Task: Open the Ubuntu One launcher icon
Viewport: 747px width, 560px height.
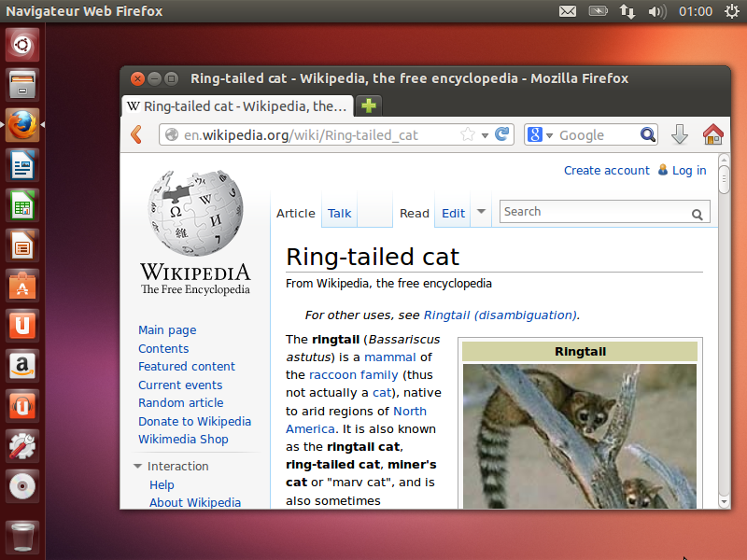Action: 22,326
